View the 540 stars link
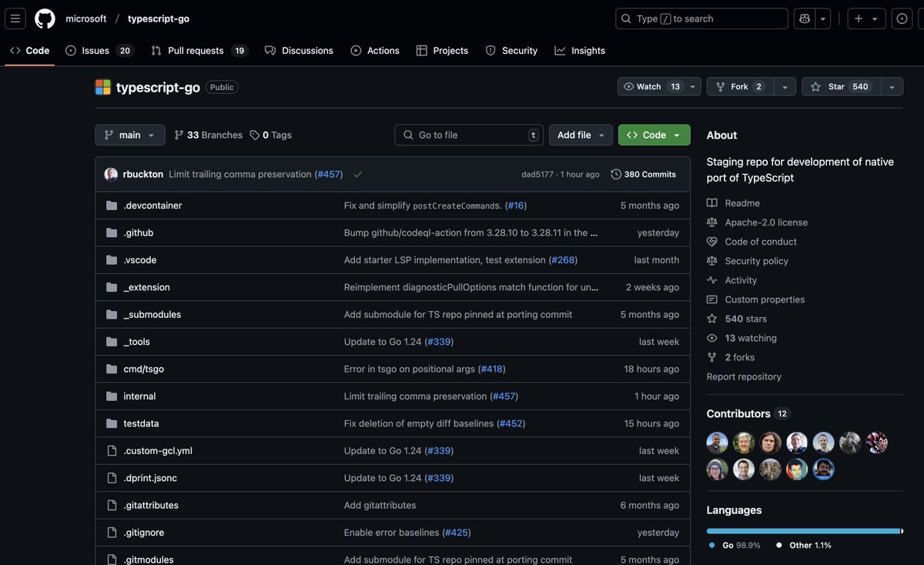The width and height of the screenshot is (924, 565). click(x=737, y=319)
